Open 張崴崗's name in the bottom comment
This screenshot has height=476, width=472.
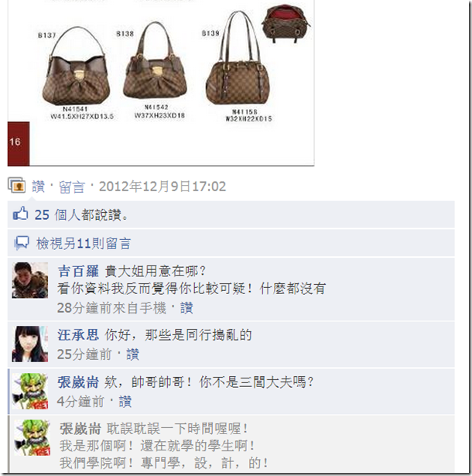tap(80, 429)
